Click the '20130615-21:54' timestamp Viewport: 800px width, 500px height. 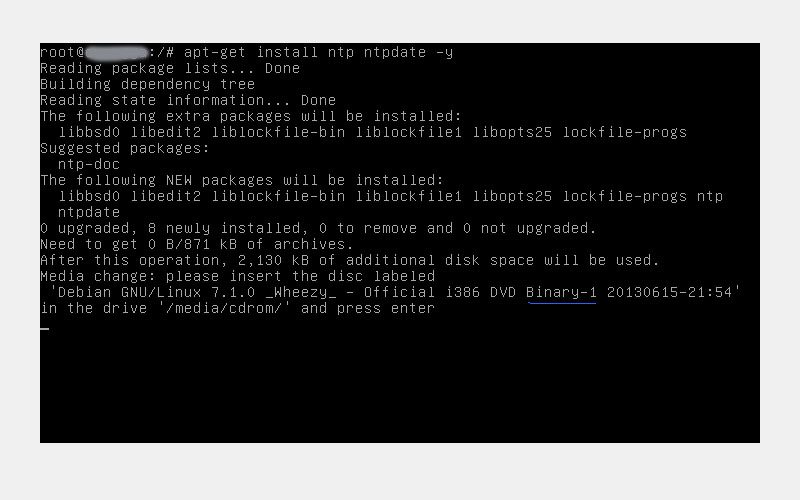[x=669, y=292]
